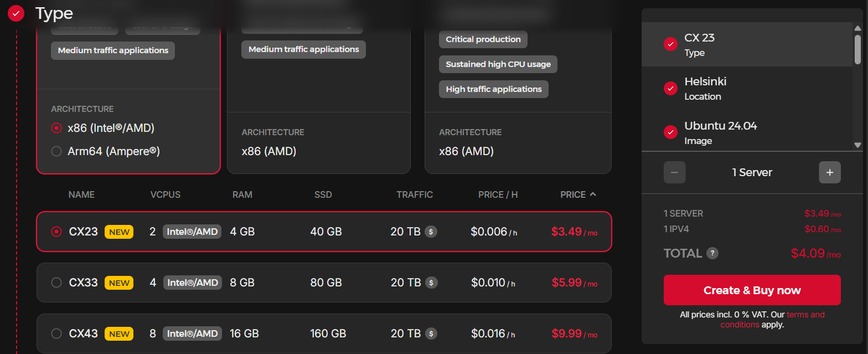Sort by the VCPUS column header

166,194
